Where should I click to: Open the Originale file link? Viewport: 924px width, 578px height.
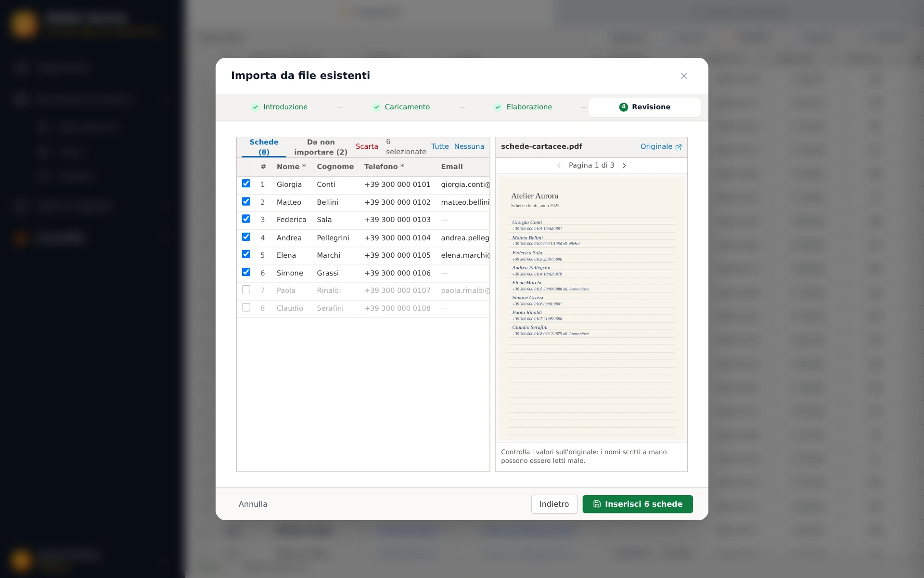coord(661,146)
